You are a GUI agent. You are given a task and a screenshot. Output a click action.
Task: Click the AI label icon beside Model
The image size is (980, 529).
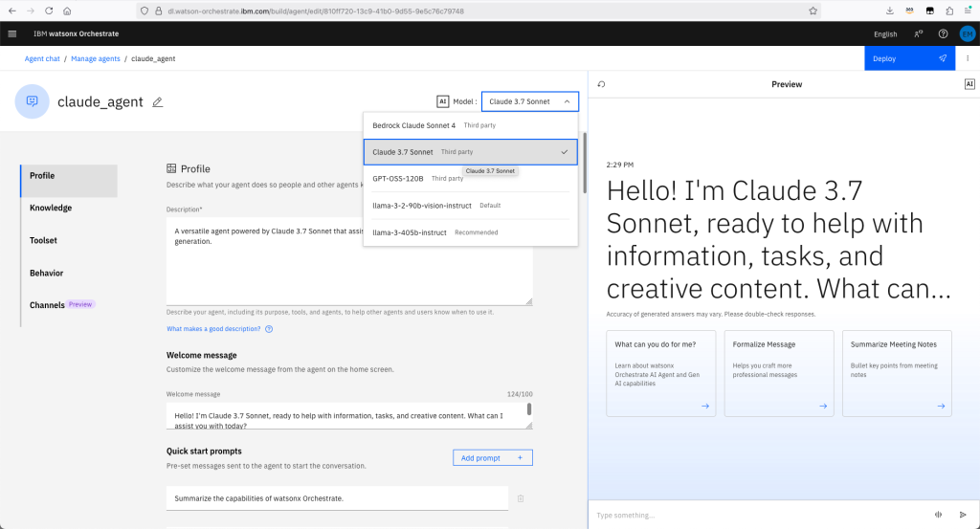(442, 101)
